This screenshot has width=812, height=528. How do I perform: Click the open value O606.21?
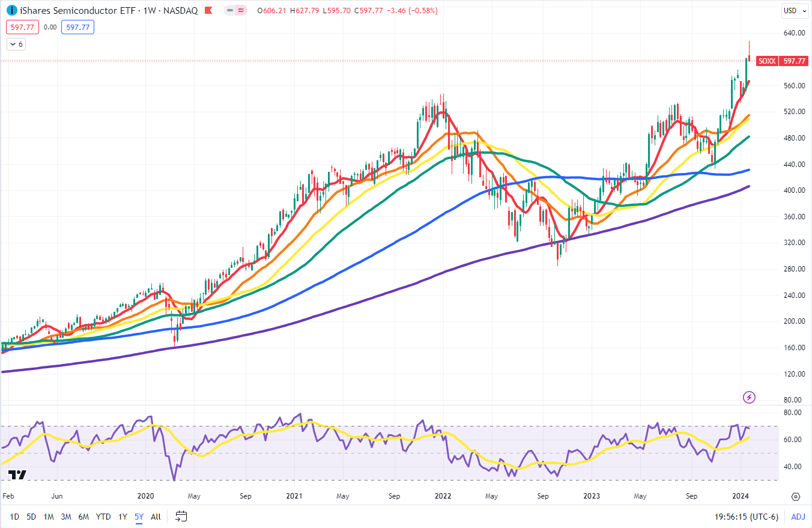coord(271,11)
